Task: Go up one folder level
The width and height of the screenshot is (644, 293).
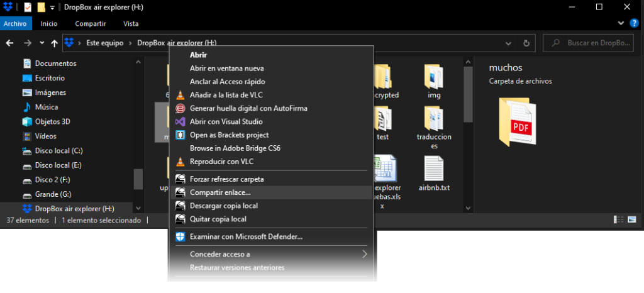Action: 54,43
